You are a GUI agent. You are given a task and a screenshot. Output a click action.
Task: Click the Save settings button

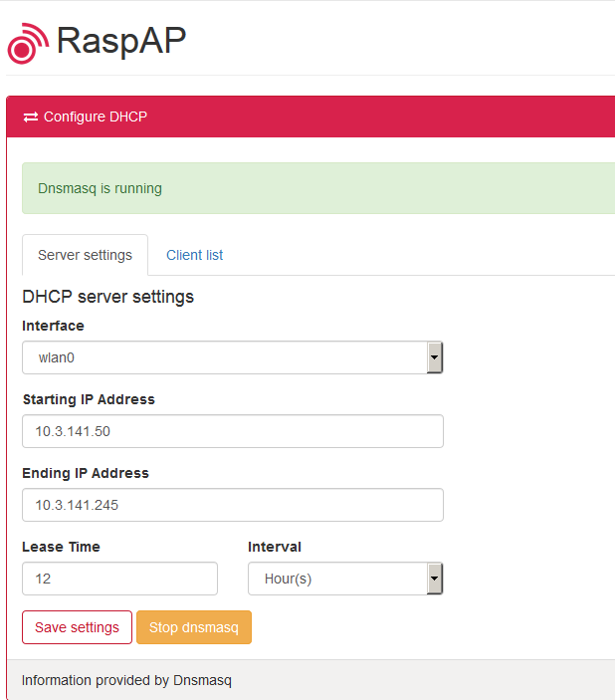click(x=77, y=627)
